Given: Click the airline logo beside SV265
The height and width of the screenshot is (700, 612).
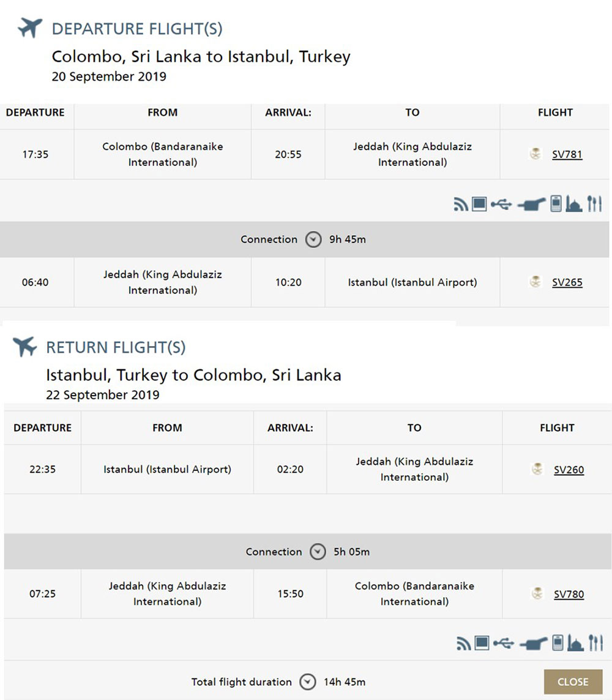Looking at the screenshot, I should (535, 282).
